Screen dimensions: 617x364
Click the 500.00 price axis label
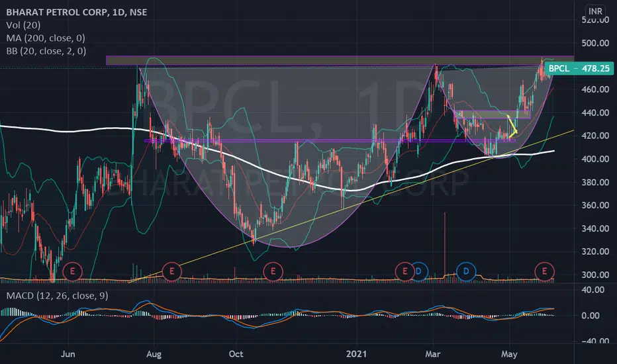[595, 43]
